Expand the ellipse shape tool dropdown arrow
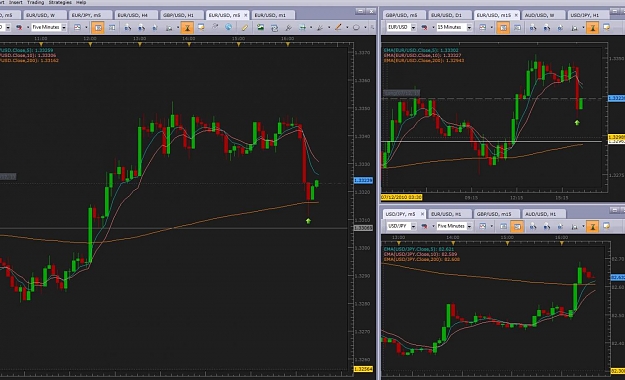625x380 pixels. [x=365, y=28]
